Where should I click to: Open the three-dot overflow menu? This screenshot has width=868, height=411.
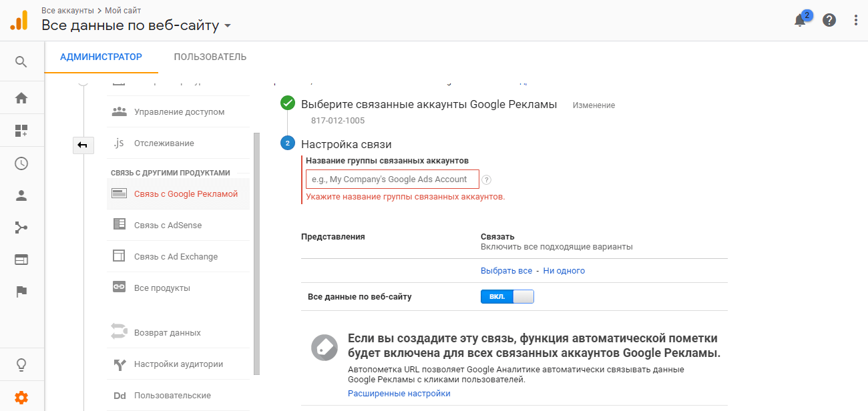(x=856, y=20)
